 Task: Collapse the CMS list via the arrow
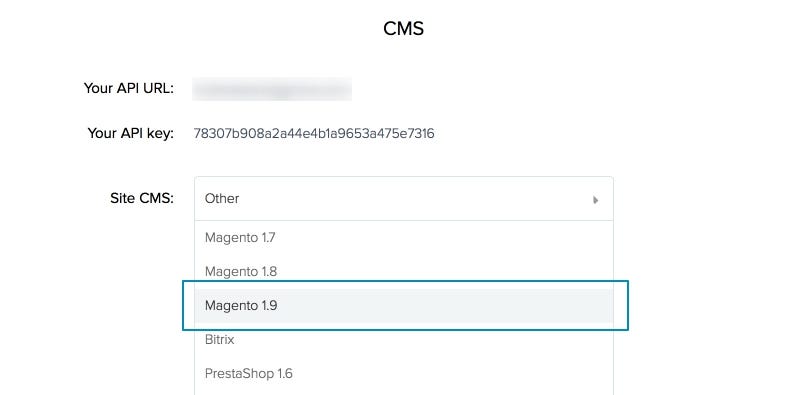(595, 200)
